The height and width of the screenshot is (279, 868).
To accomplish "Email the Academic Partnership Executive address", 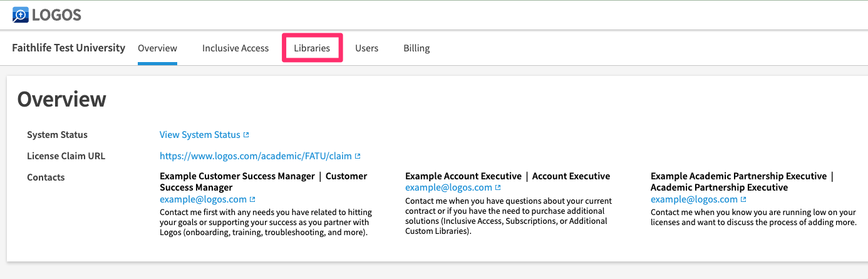I will click(x=694, y=199).
